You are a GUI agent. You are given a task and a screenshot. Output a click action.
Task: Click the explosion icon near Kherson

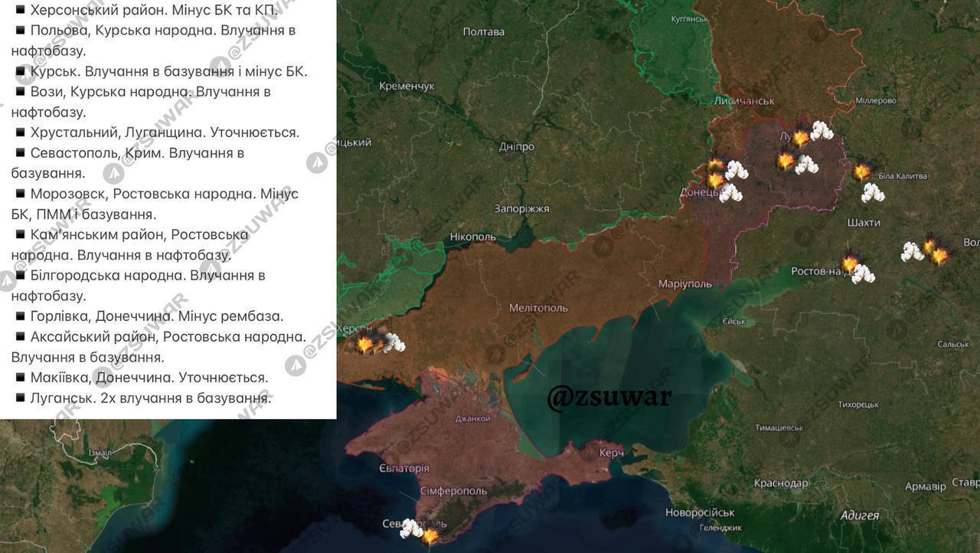coord(367,345)
